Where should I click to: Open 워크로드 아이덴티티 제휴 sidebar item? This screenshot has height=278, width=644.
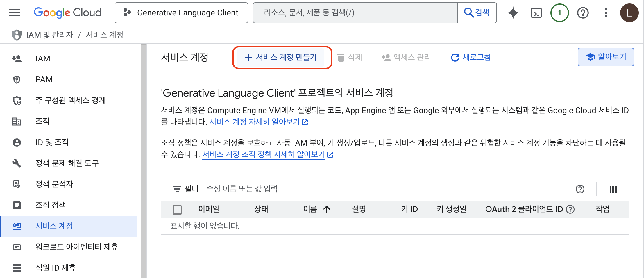tap(69, 247)
